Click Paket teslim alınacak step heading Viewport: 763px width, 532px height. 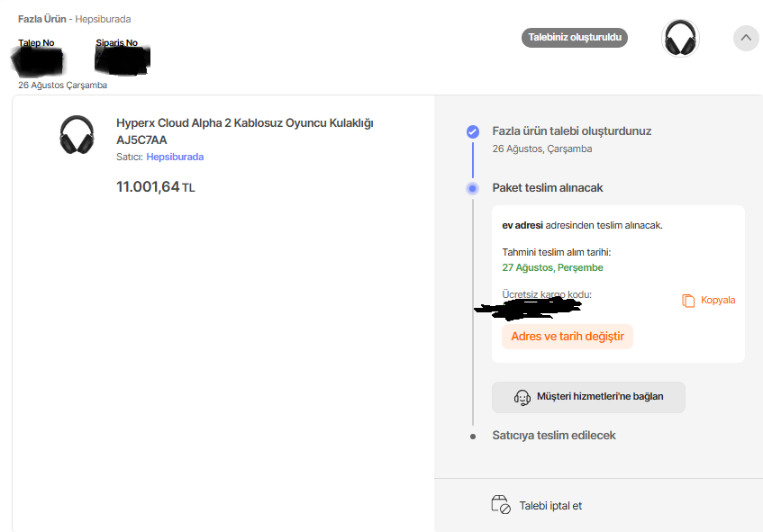tap(548, 188)
